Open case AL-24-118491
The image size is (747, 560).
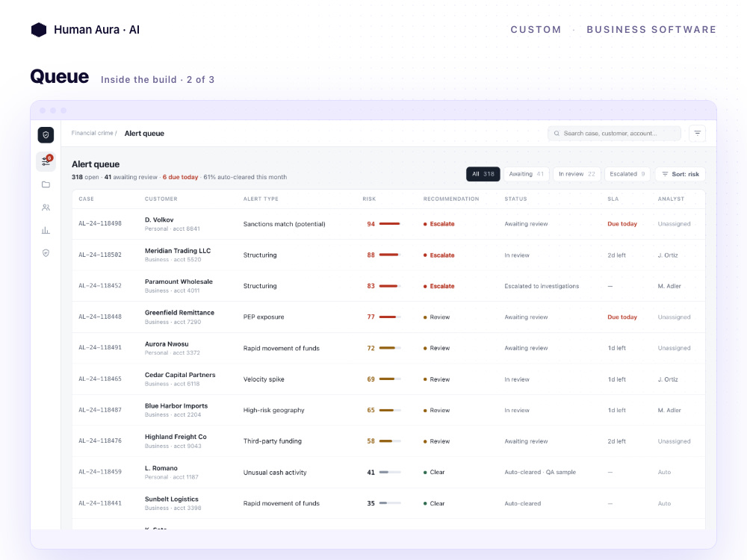[x=100, y=348]
